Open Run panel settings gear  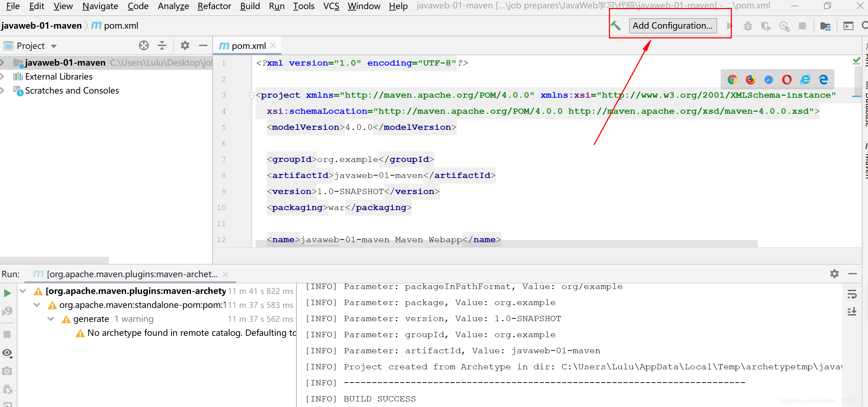[x=834, y=274]
